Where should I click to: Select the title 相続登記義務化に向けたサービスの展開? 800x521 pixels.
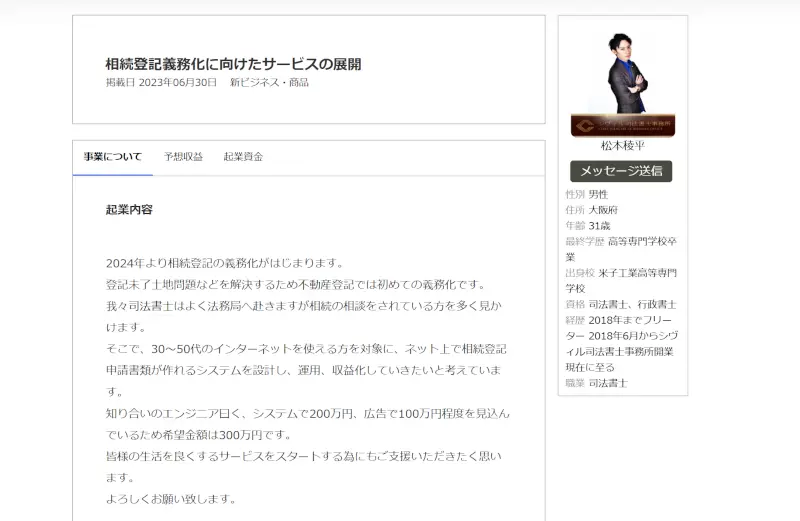coord(234,64)
